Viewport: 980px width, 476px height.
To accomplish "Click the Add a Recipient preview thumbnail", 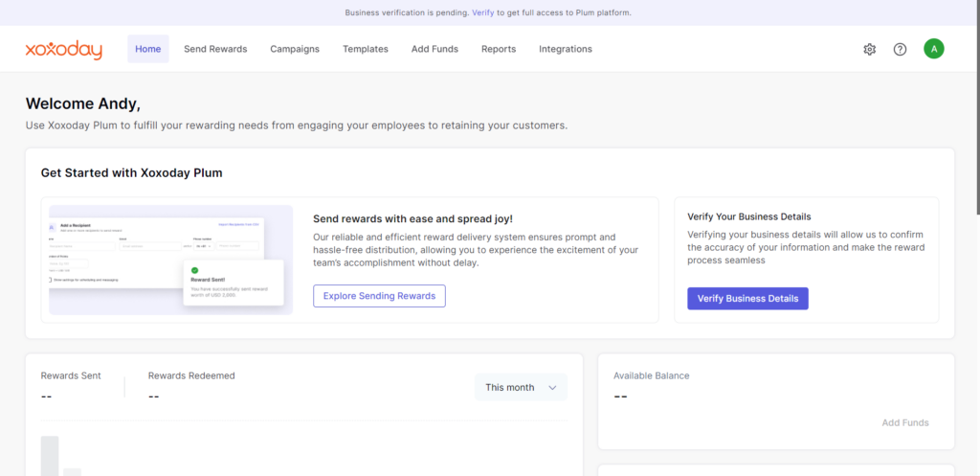I will (x=170, y=260).
